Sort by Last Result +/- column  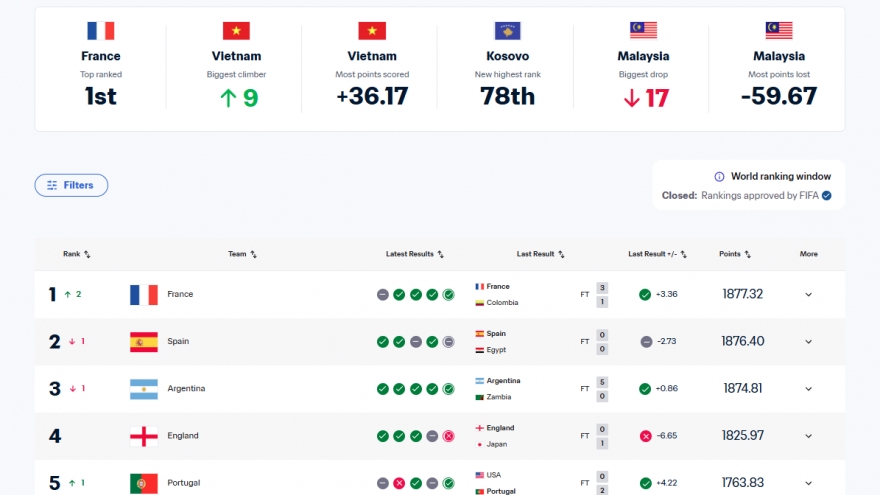658,254
